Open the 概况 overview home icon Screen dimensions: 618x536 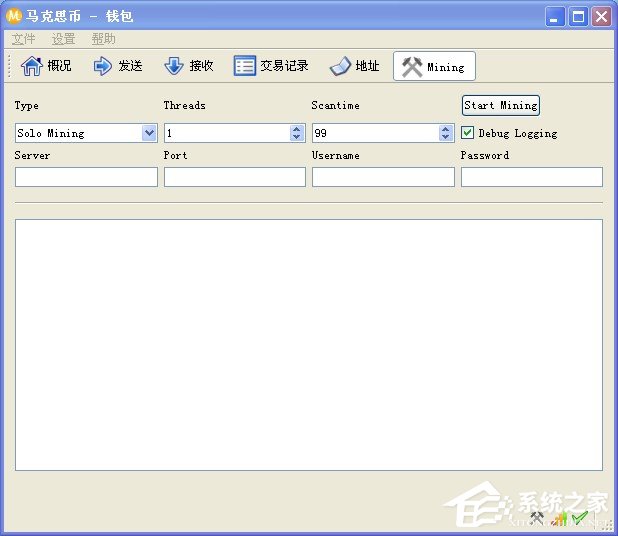[32, 66]
